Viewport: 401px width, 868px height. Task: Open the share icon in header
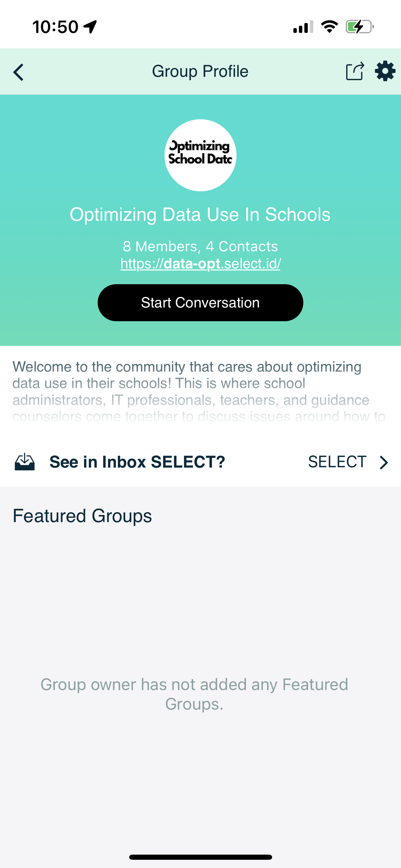click(354, 71)
